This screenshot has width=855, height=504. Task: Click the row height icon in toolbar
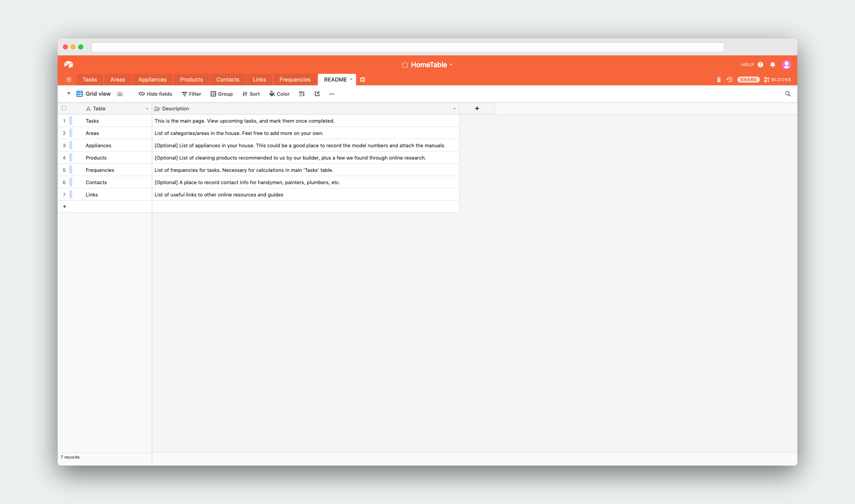[x=302, y=94]
